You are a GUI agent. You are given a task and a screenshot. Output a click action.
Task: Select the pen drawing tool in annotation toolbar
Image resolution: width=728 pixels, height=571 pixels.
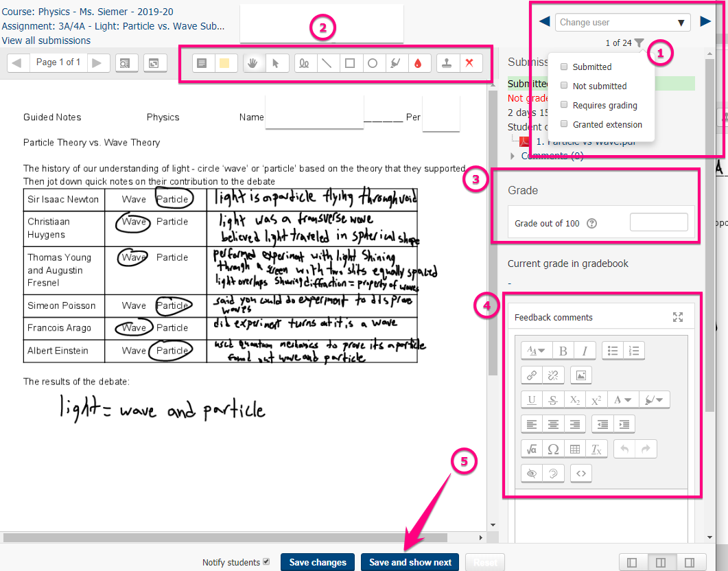click(305, 63)
